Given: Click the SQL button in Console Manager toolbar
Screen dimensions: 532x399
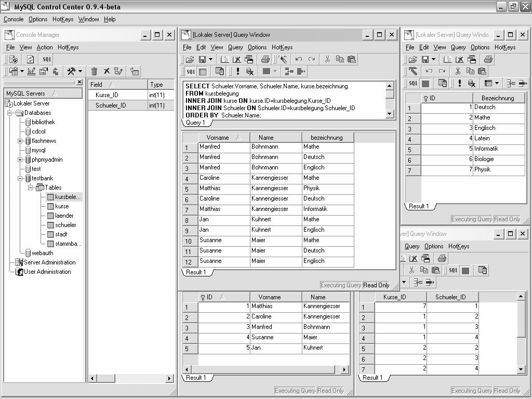Looking at the screenshot, I should [47, 60].
